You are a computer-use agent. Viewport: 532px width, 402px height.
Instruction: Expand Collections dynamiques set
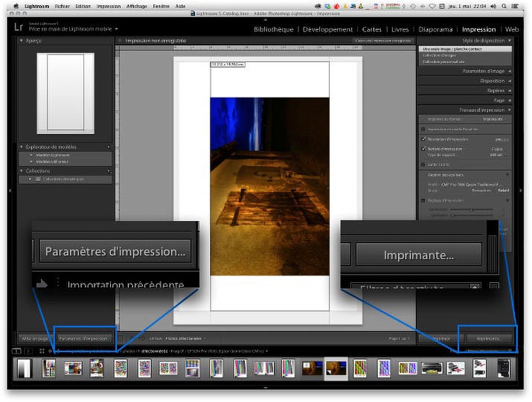(x=31, y=179)
